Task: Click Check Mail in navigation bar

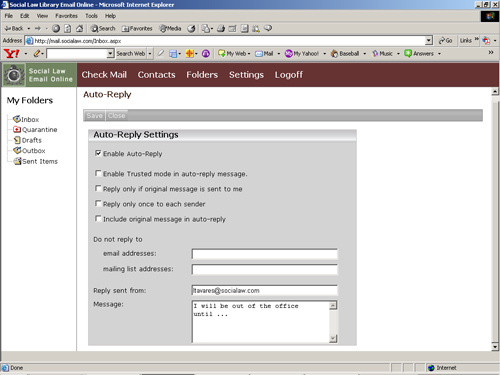Action: [x=104, y=75]
